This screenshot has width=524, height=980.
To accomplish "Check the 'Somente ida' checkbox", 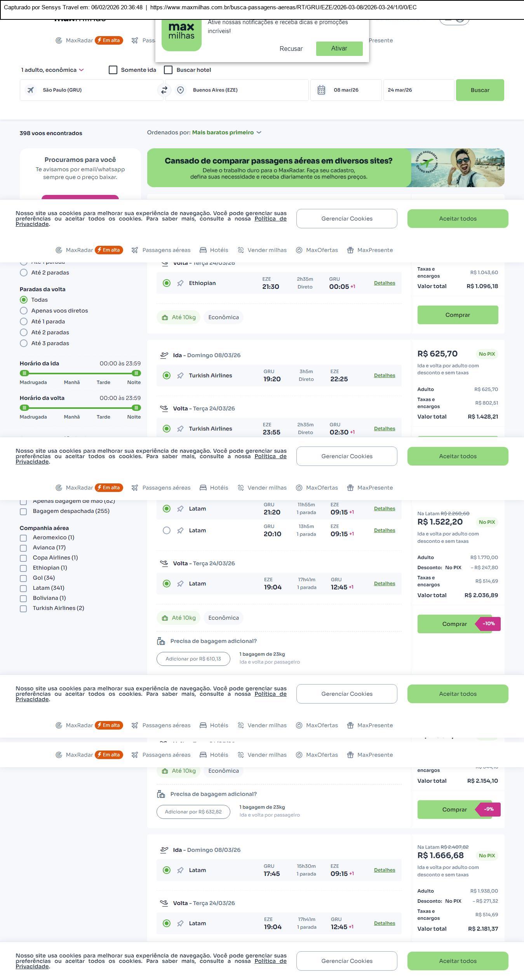I will pos(113,70).
